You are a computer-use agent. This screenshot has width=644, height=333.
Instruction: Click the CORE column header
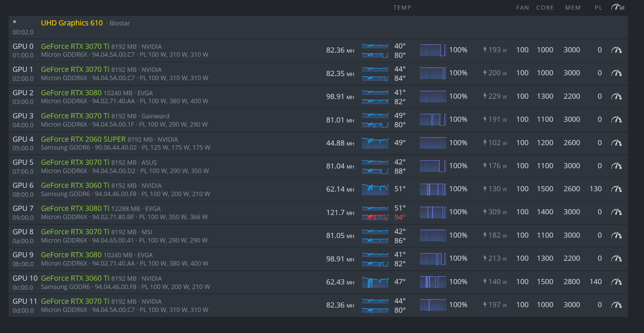pyautogui.click(x=545, y=7)
